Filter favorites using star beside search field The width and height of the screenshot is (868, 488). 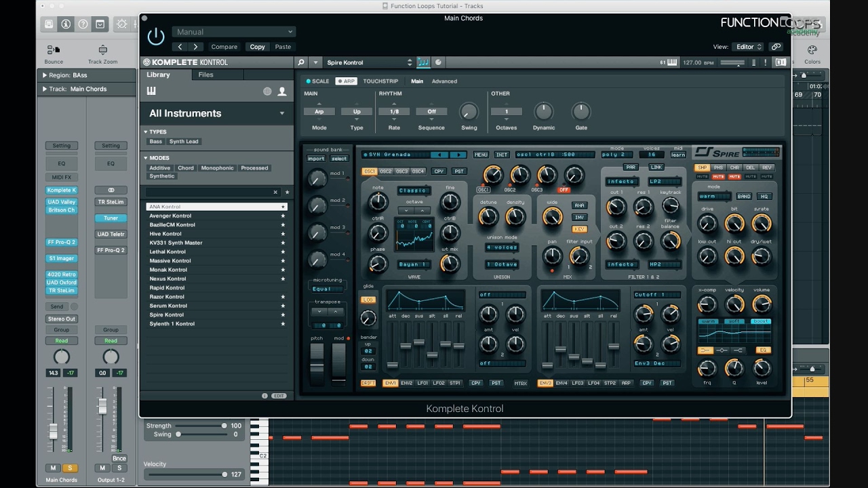pos(287,192)
